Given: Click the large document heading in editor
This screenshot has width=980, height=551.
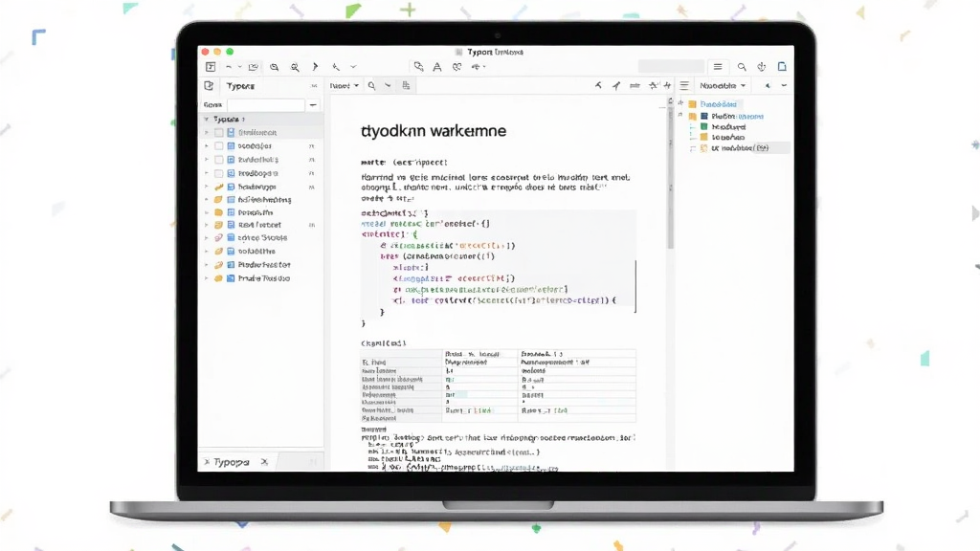Looking at the screenshot, I should pos(434,131).
